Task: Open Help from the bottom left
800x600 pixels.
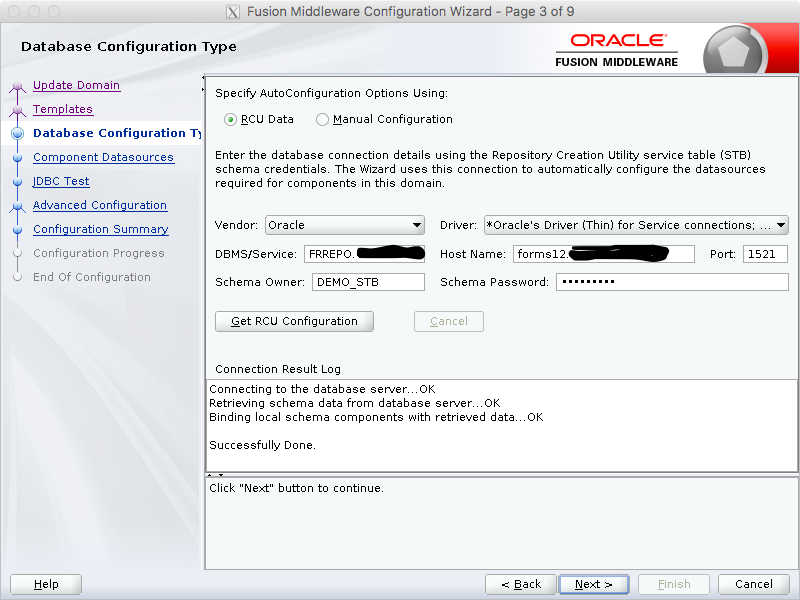Action: coord(45,584)
